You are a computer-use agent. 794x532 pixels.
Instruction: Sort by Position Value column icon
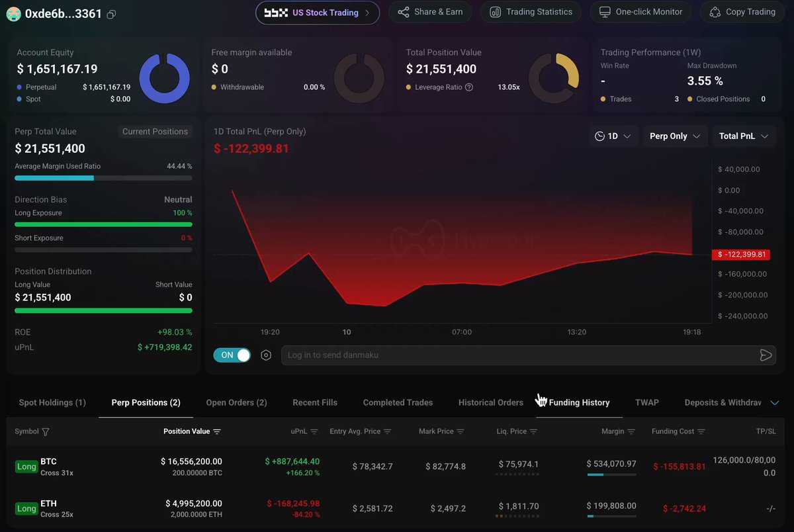[x=217, y=431]
